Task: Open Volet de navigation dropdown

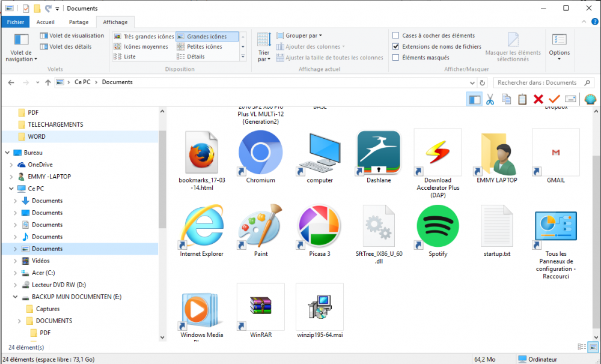Action: (21, 47)
